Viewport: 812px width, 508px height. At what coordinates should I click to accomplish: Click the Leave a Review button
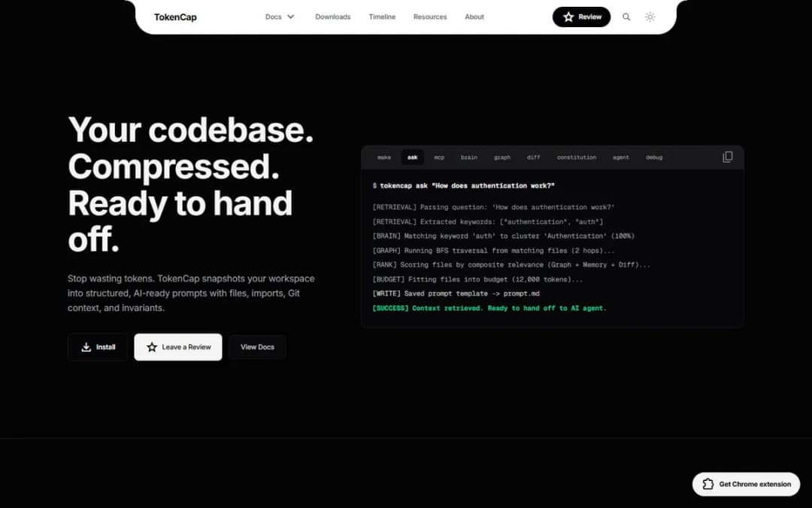178,347
